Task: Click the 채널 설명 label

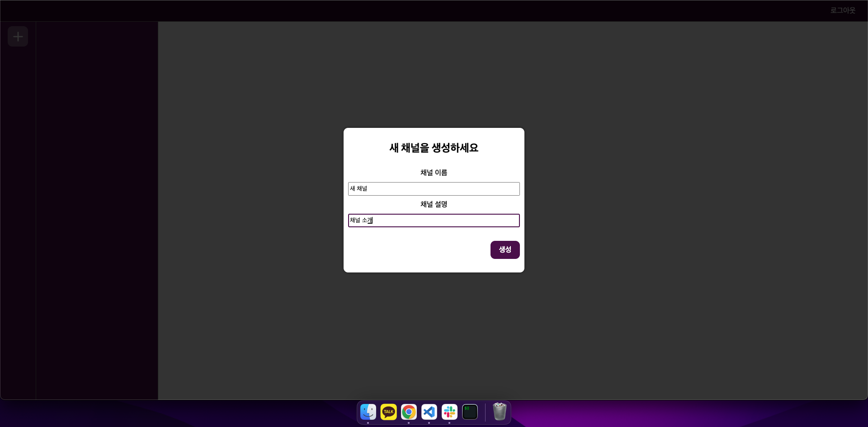Action: point(434,204)
